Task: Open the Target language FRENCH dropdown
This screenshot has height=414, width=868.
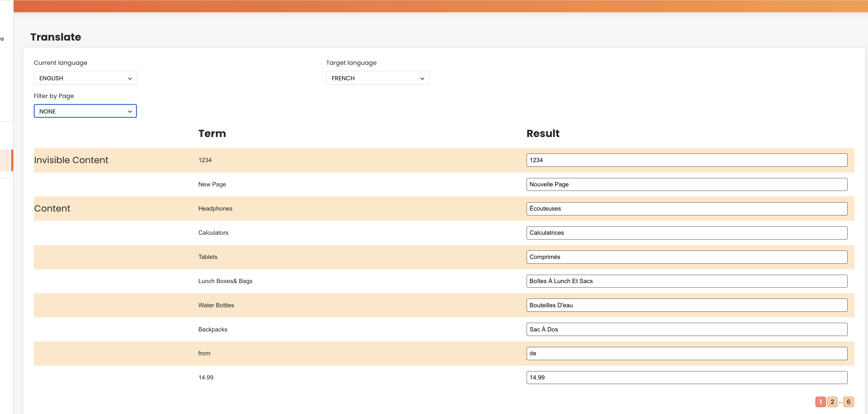Action: [x=377, y=78]
